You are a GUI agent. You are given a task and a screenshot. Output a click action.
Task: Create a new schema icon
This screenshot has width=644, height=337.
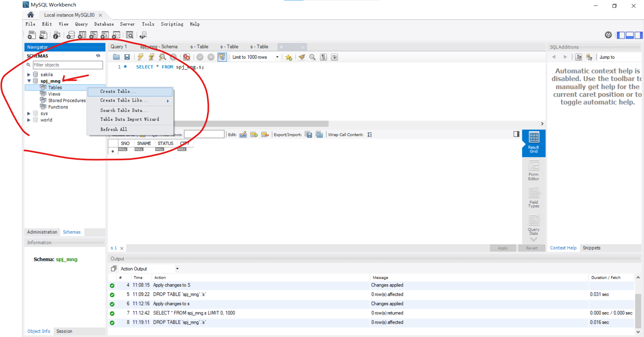pyautogui.click(x=71, y=35)
